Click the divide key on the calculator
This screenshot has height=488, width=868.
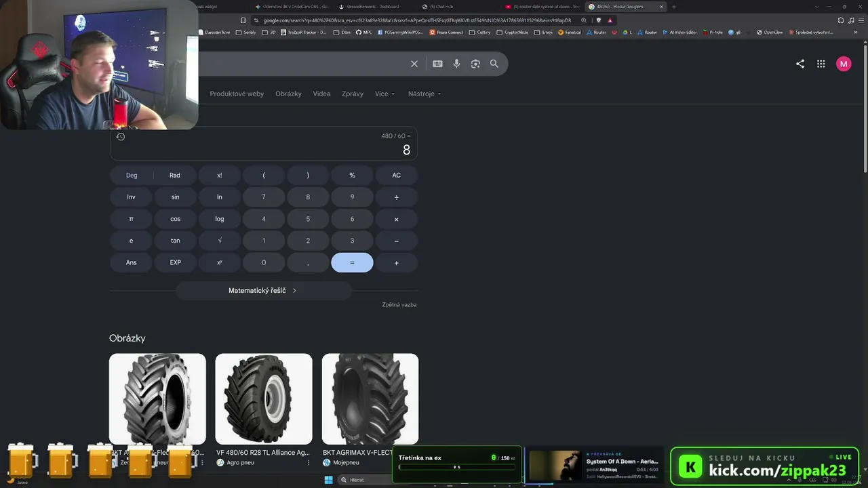click(x=397, y=197)
